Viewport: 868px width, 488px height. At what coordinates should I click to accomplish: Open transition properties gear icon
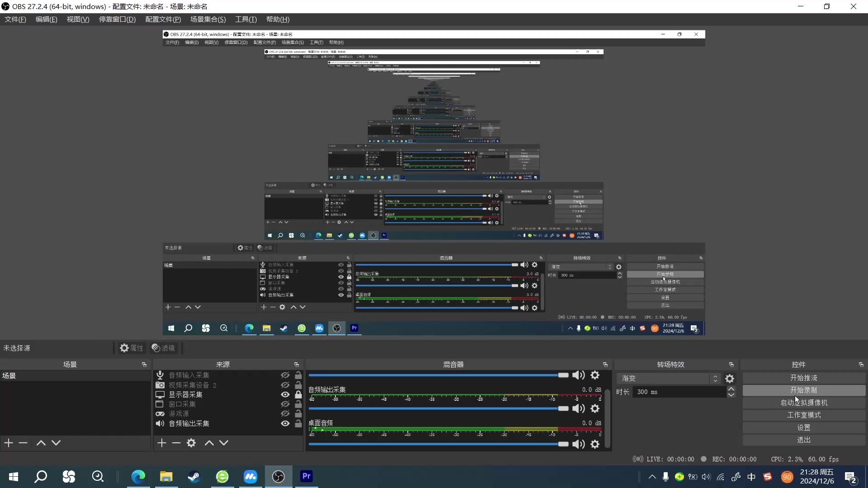click(x=730, y=379)
